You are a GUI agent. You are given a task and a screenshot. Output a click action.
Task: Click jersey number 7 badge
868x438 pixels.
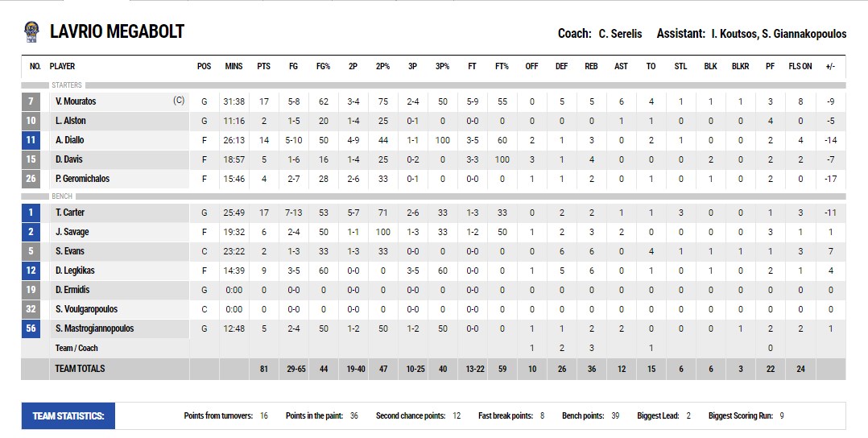(31, 101)
